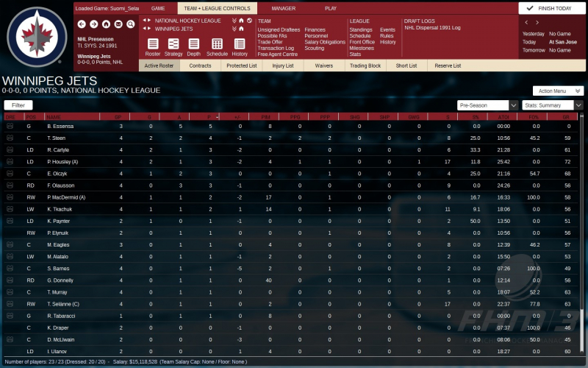
Task: Switch to the Trading Block tab
Action: point(365,66)
